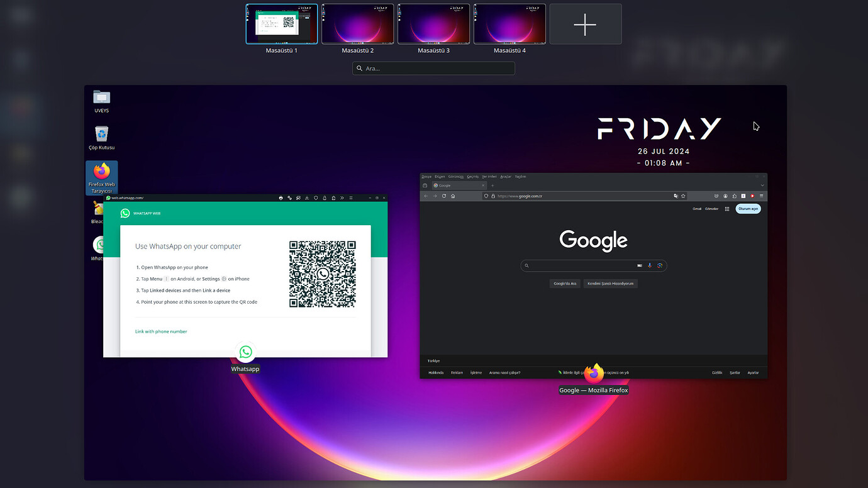Go back with Firefox back arrow
This screenshot has height=488, width=868.
426,196
